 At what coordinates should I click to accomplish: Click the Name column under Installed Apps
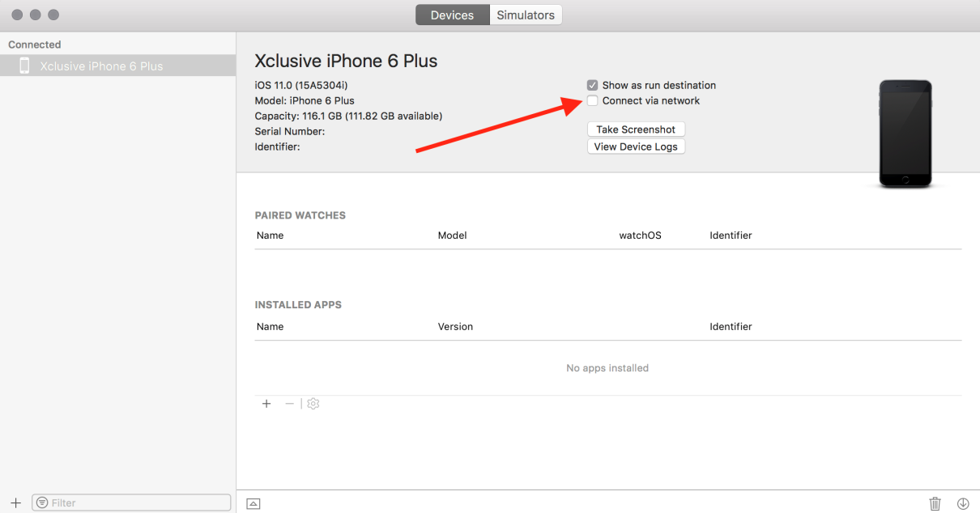pyautogui.click(x=271, y=327)
